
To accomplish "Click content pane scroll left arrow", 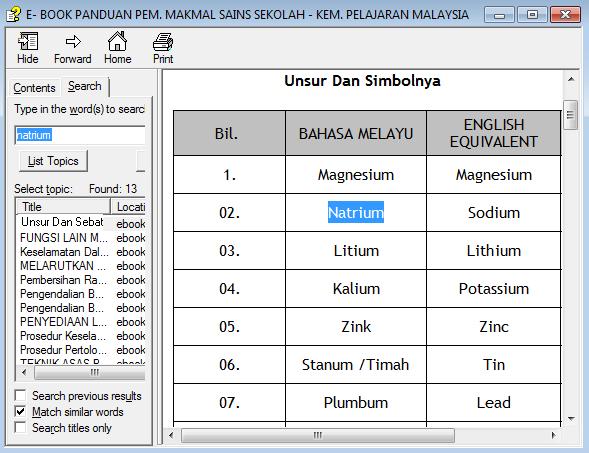I will point(172,435).
